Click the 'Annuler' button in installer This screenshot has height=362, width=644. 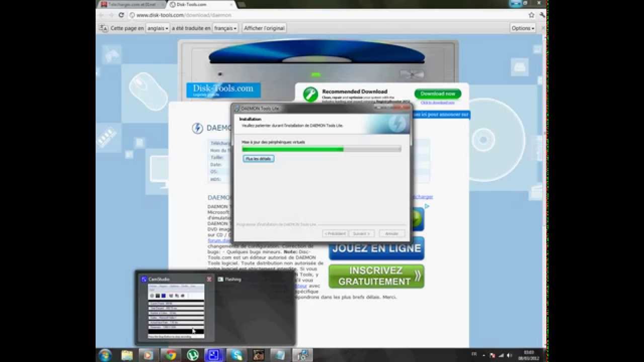(x=391, y=234)
